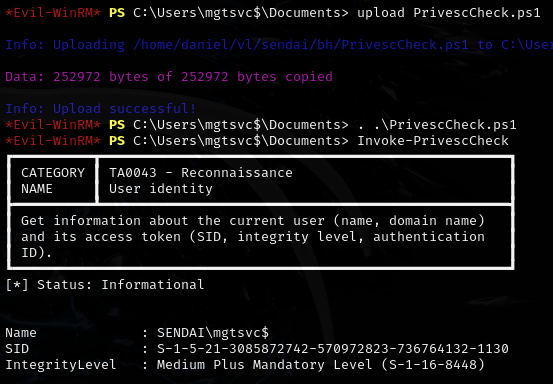Click the 'NAME' label in the table
The width and height of the screenshot is (553, 384).
37,189
